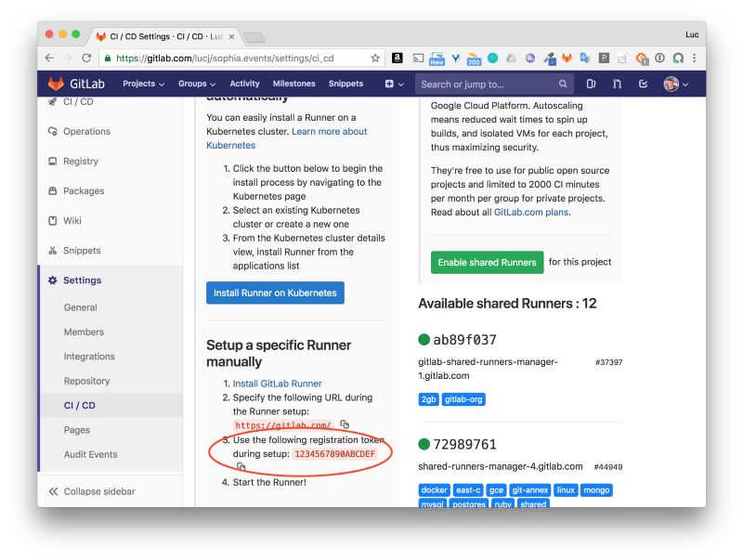The width and height of the screenshot is (743, 560).
Task: Select Members under Settings
Action: (84, 332)
